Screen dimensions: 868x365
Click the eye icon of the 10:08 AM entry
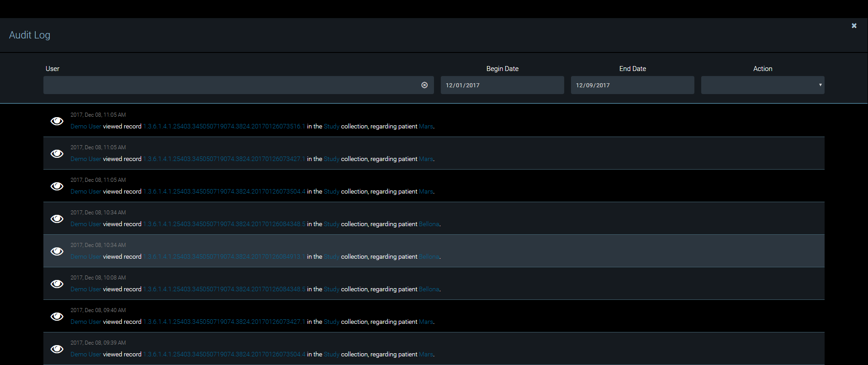click(x=57, y=284)
